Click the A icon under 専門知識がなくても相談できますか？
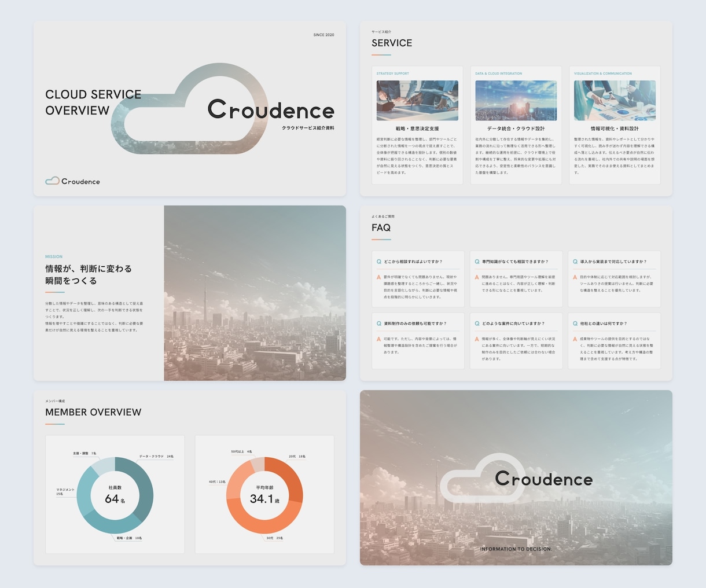This screenshot has height=588, width=706. 477,277
